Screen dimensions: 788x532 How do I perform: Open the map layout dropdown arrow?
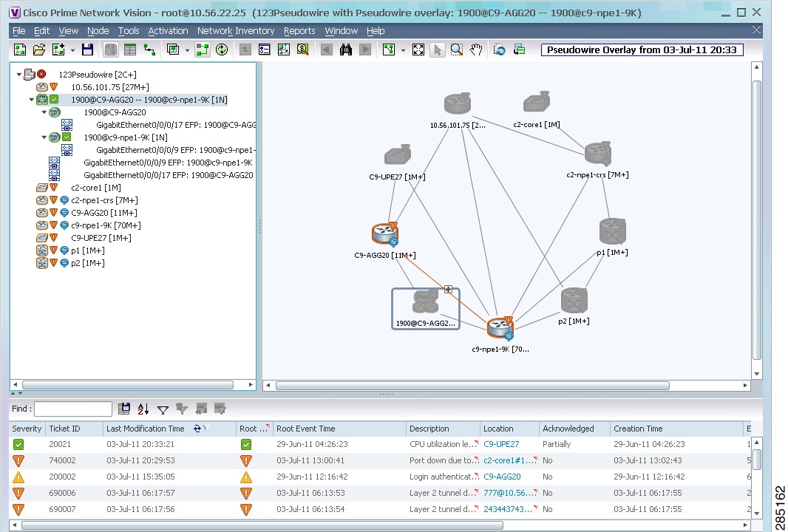coord(403,50)
